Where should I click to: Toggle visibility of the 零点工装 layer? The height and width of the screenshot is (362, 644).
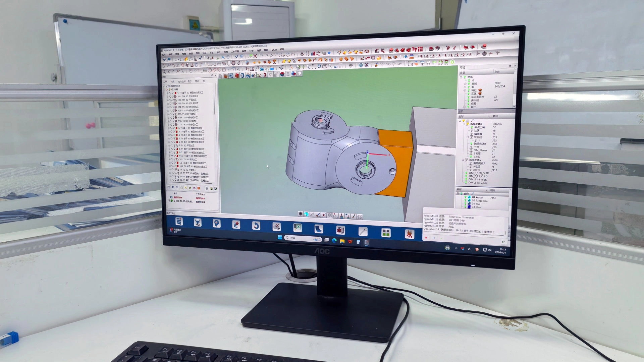point(472,127)
